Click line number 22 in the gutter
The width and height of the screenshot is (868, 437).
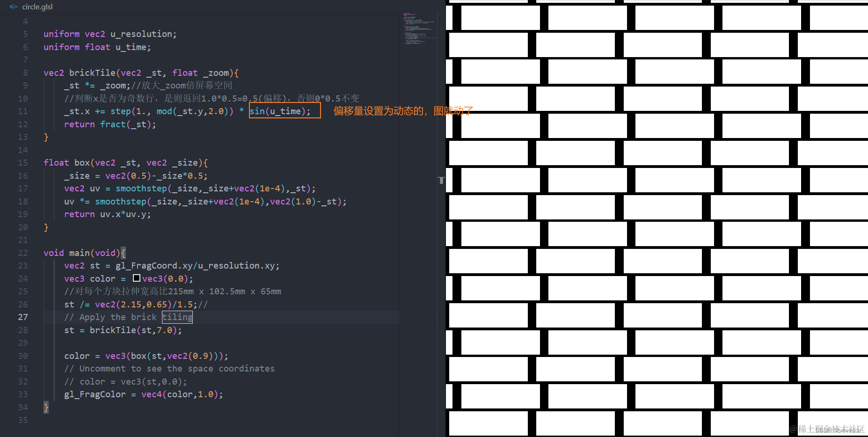click(23, 253)
